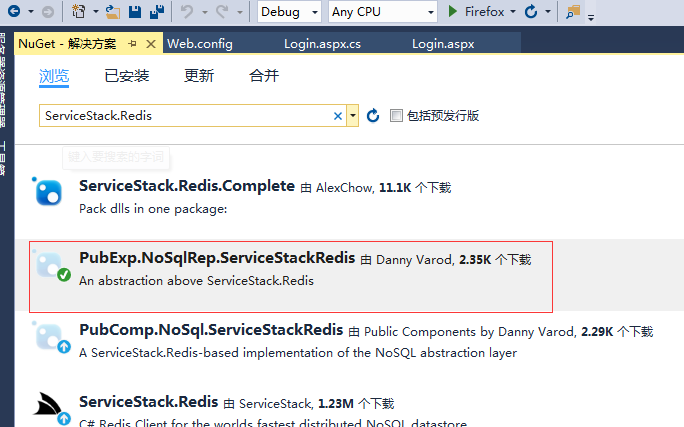This screenshot has height=427, width=684.
Task: Click the PubComp.NoSql.ServiceStackRedis package icon
Action: pyautogui.click(x=51, y=337)
